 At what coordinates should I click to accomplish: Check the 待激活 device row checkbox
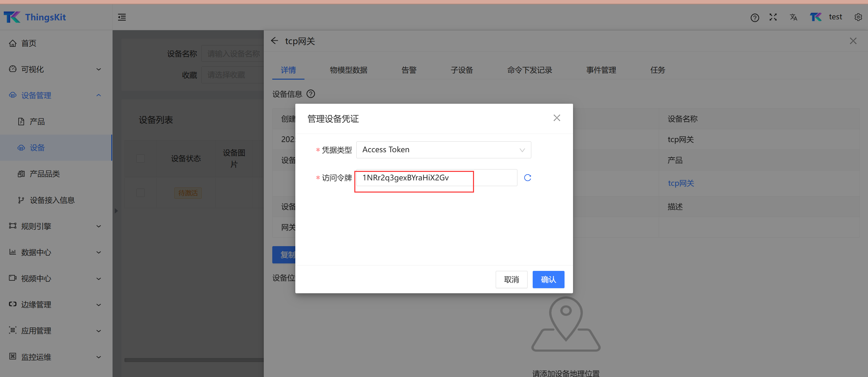tap(140, 193)
